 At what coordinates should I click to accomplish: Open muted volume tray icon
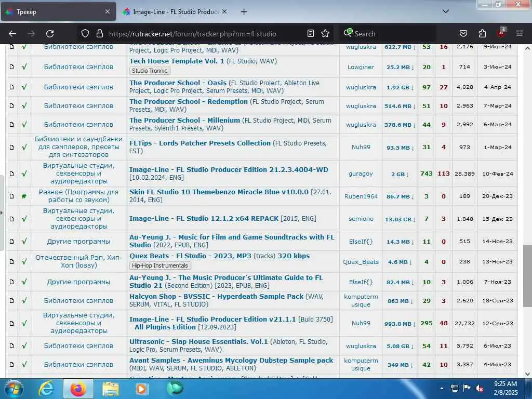(480, 389)
